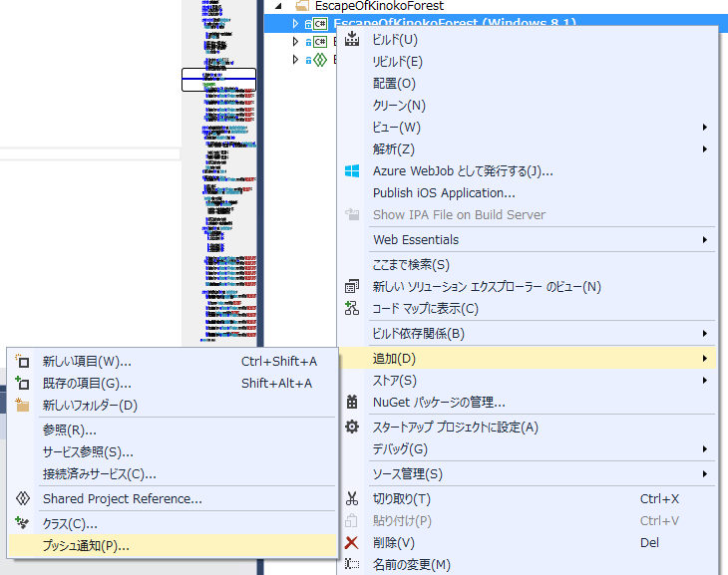Open the 解析(Z) submenu arrow
The image size is (728, 575).
[x=705, y=148]
